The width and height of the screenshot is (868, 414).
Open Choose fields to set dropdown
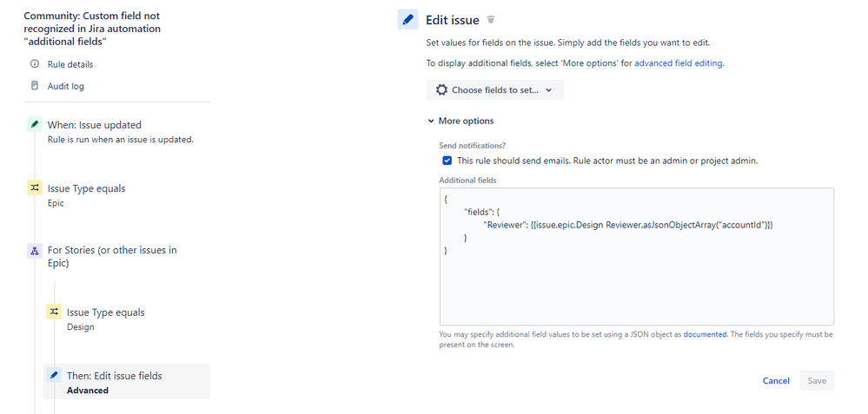tap(495, 90)
